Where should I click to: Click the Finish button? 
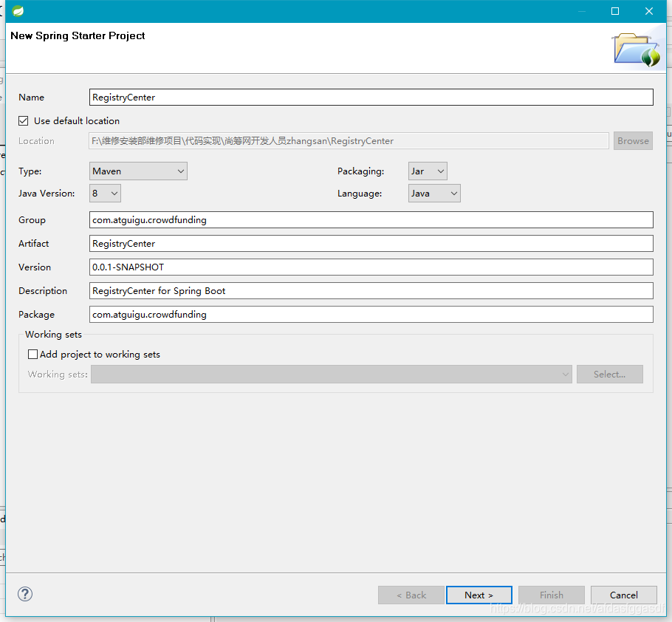click(x=552, y=595)
